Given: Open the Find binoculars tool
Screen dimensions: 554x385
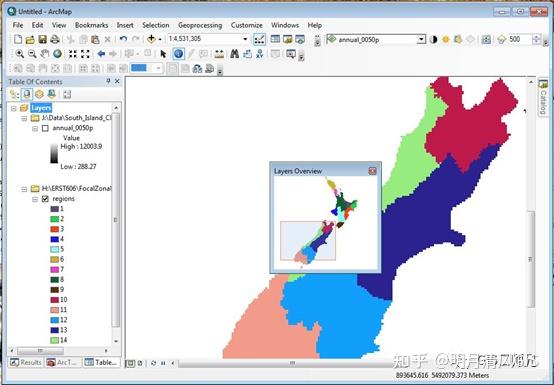Looking at the screenshot, I should 234,54.
